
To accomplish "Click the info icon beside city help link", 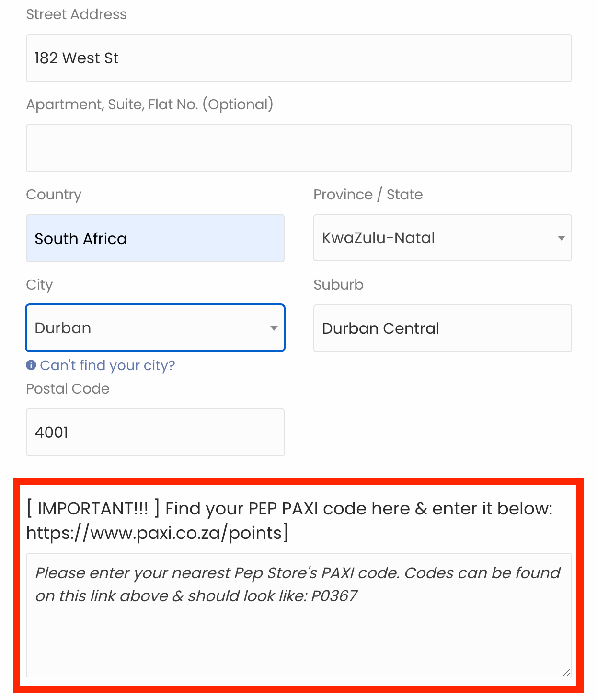I will 31,365.
